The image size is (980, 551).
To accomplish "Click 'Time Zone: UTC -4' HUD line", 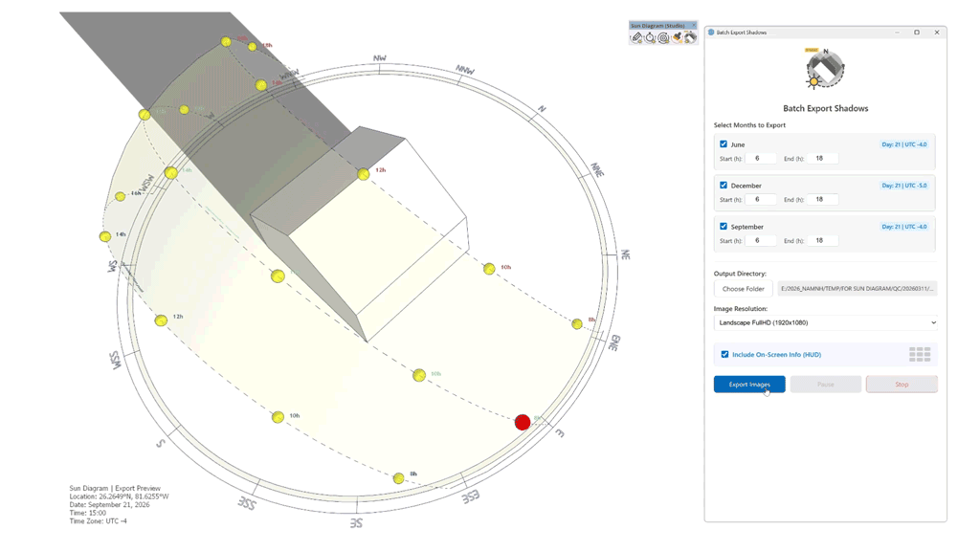I will [99, 521].
